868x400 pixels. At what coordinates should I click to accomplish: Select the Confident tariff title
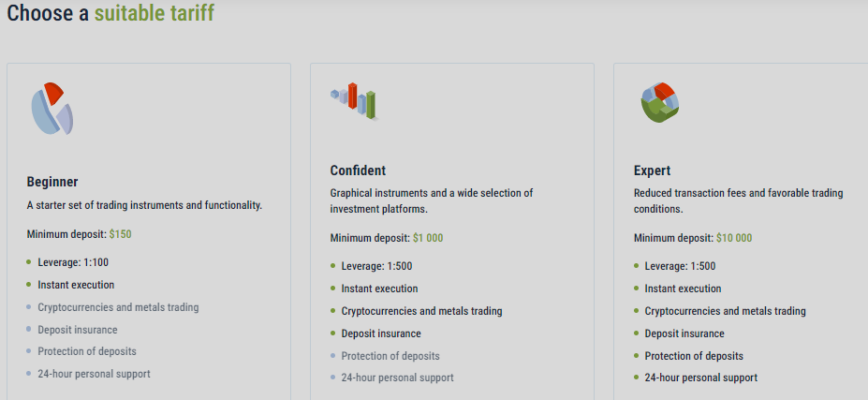[x=358, y=170]
